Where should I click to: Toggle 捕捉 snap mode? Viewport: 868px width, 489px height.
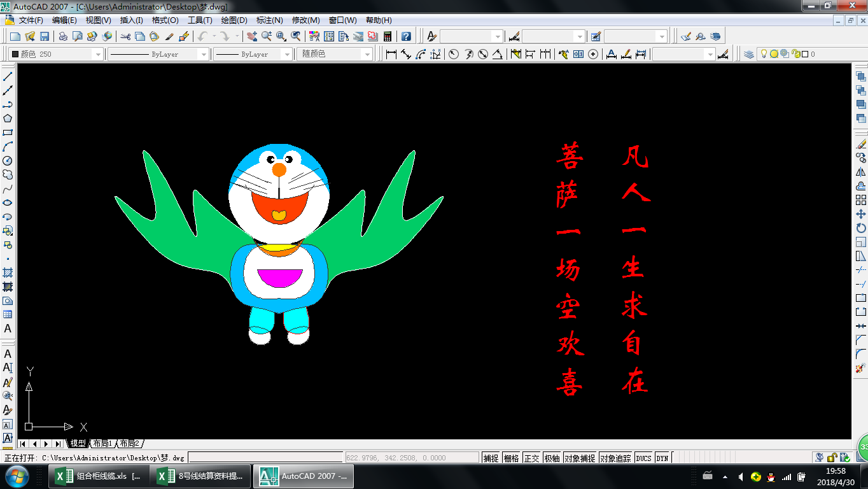point(491,458)
